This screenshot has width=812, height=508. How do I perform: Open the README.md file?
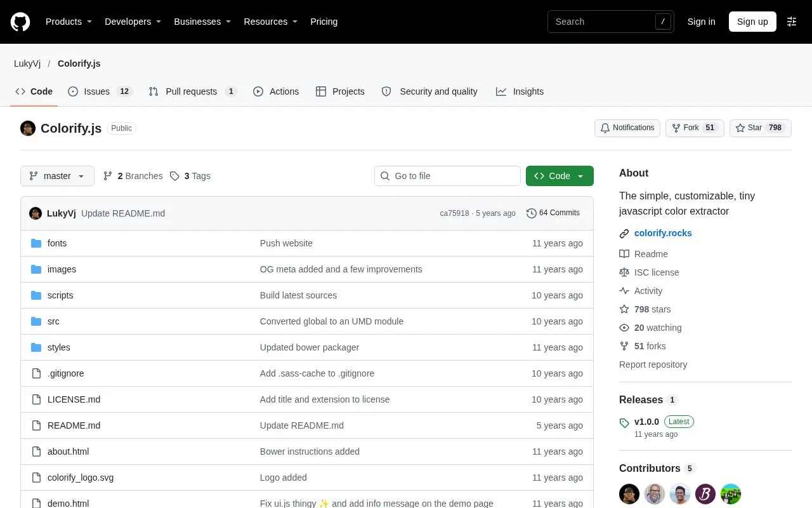(x=74, y=425)
